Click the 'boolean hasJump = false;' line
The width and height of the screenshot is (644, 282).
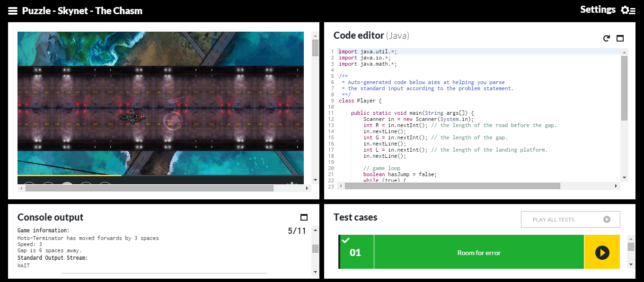[400, 174]
